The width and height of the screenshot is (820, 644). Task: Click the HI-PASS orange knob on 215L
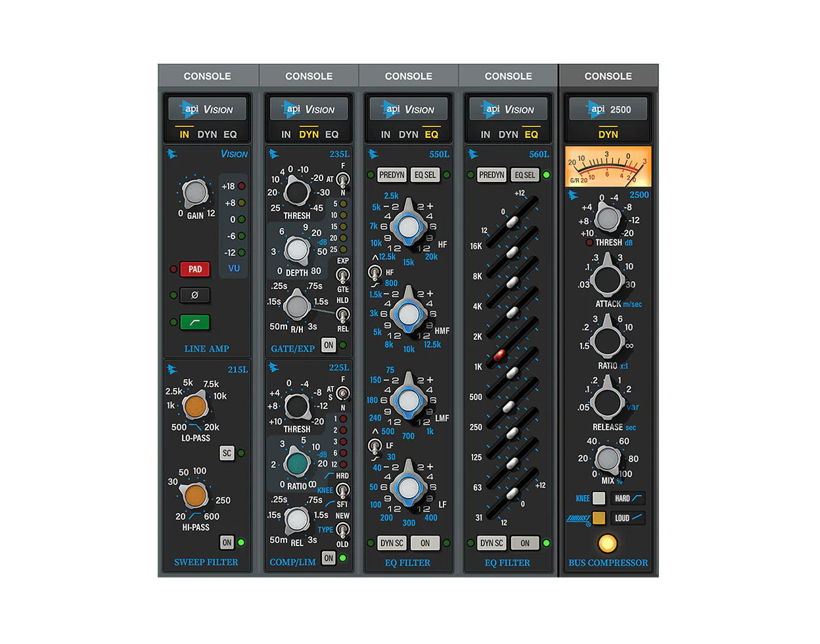pyautogui.click(x=195, y=495)
